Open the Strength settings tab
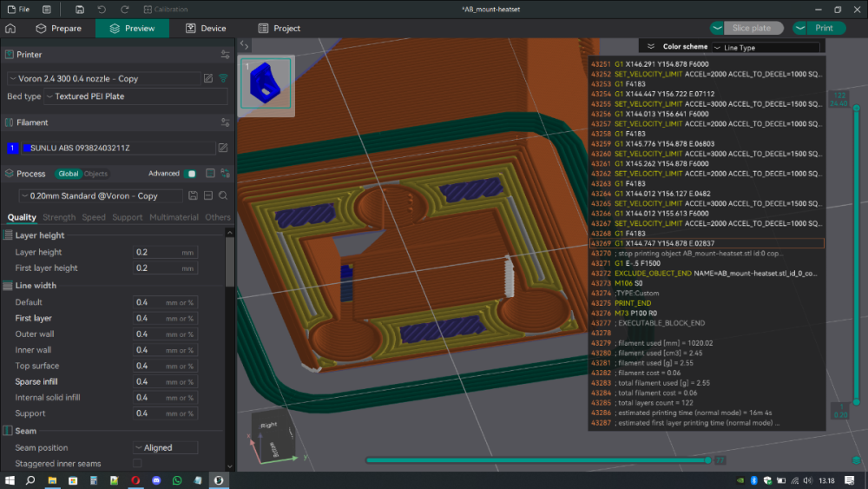868x489 pixels. tap(59, 217)
